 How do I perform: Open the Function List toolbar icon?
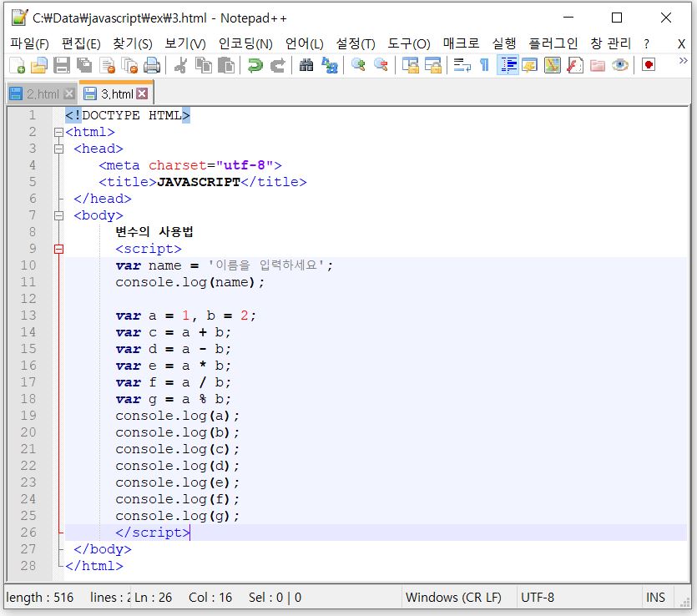click(575, 65)
